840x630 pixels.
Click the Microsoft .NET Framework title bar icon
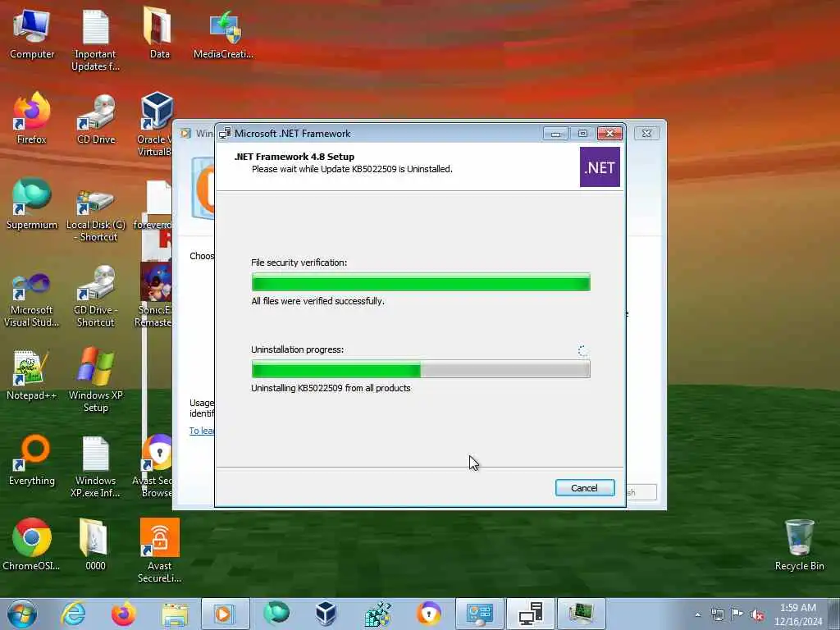tap(225, 133)
